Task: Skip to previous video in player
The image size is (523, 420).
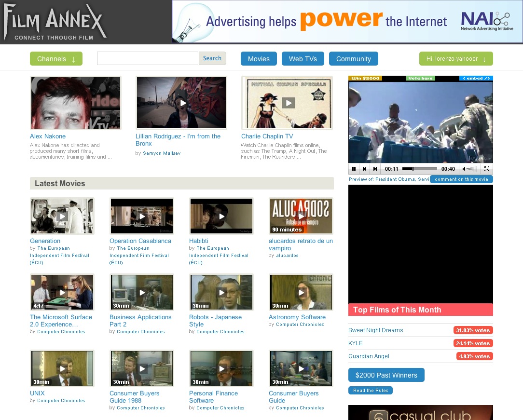Action: tap(364, 169)
